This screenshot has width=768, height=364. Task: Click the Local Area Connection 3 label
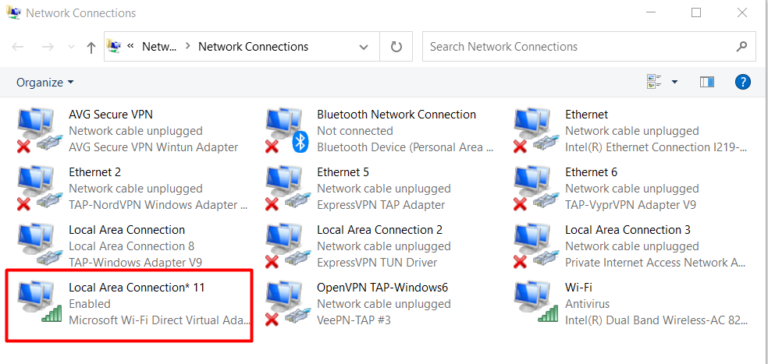click(628, 230)
